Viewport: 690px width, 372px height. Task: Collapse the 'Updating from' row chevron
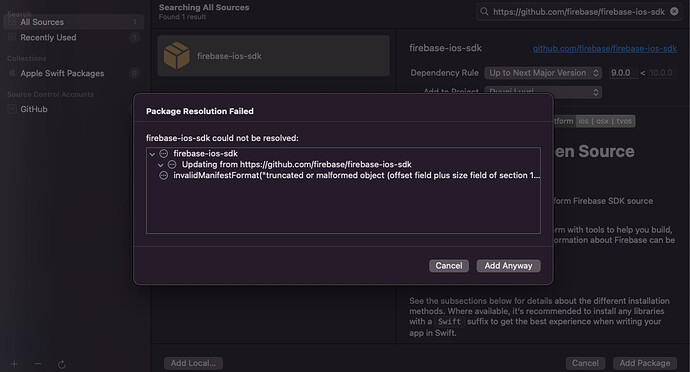[x=161, y=165]
